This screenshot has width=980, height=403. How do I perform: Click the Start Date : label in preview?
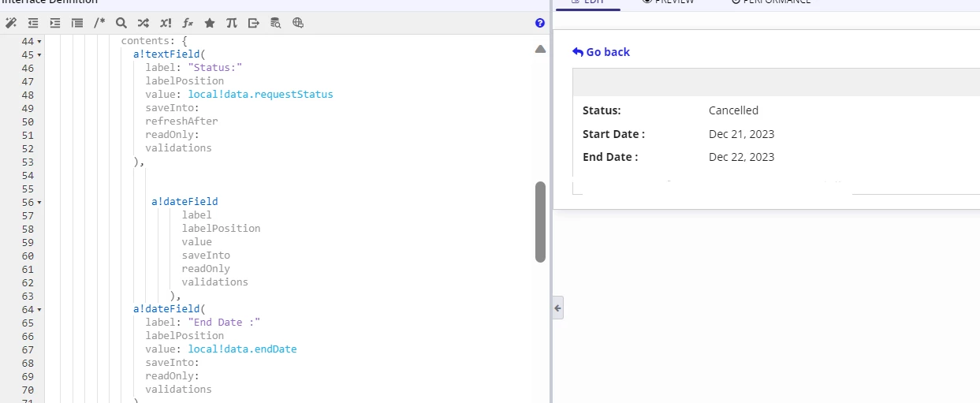tap(613, 134)
